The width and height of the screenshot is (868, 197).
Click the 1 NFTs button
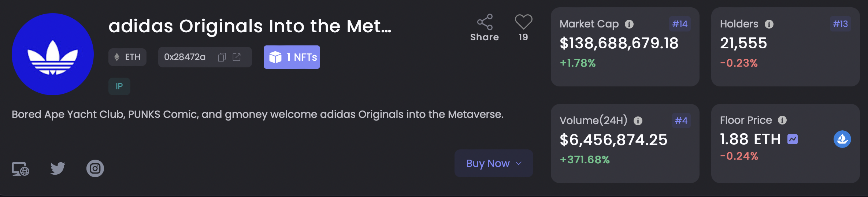click(x=292, y=57)
